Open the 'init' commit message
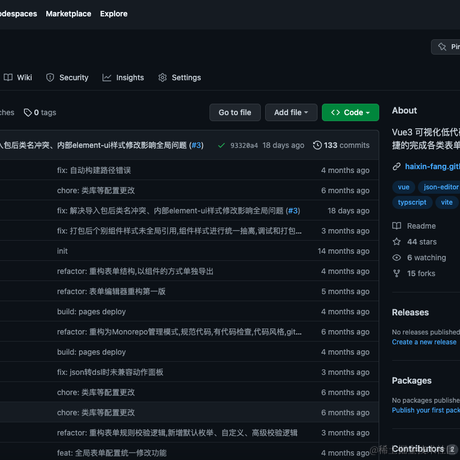The image size is (460, 460). pyautogui.click(x=62, y=251)
